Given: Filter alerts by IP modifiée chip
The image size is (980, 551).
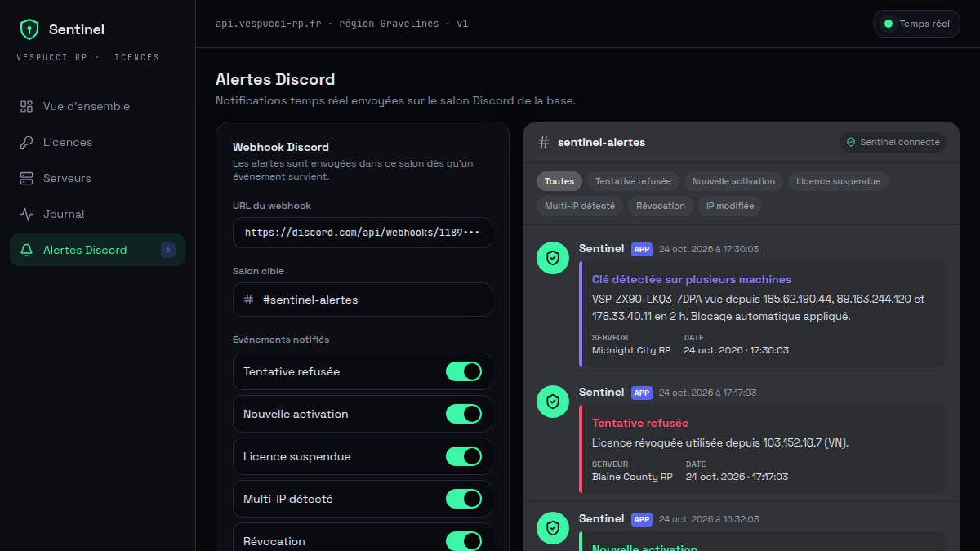Looking at the screenshot, I should click(730, 206).
